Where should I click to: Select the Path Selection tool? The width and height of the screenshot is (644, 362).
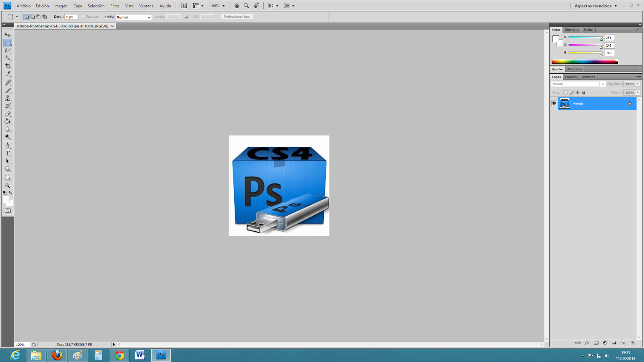(x=8, y=161)
